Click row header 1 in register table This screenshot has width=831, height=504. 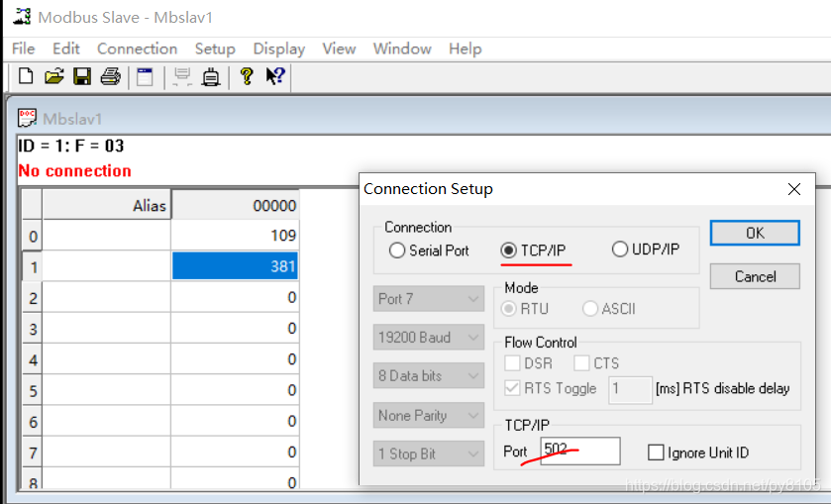coord(32,266)
